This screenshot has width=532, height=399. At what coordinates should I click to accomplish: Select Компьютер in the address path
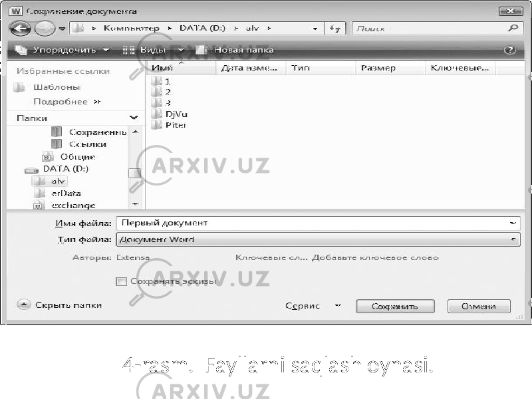pyautogui.click(x=131, y=28)
